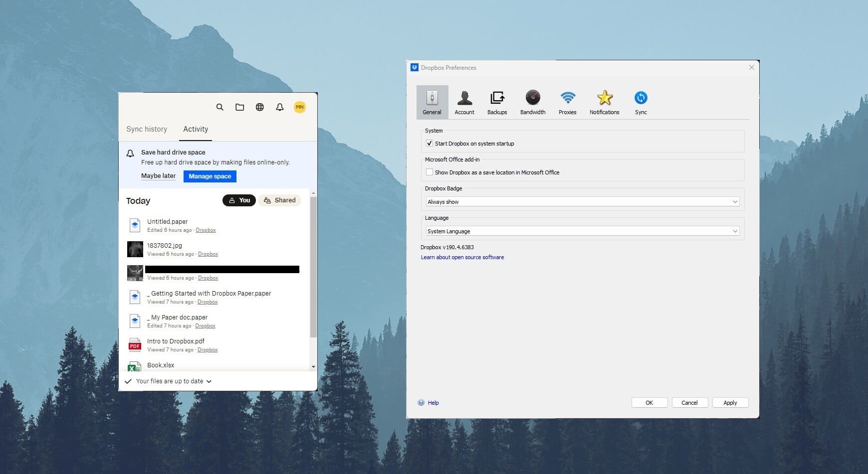Image resolution: width=868 pixels, height=474 pixels.
Task: Filter activity to You
Action: [239, 200]
